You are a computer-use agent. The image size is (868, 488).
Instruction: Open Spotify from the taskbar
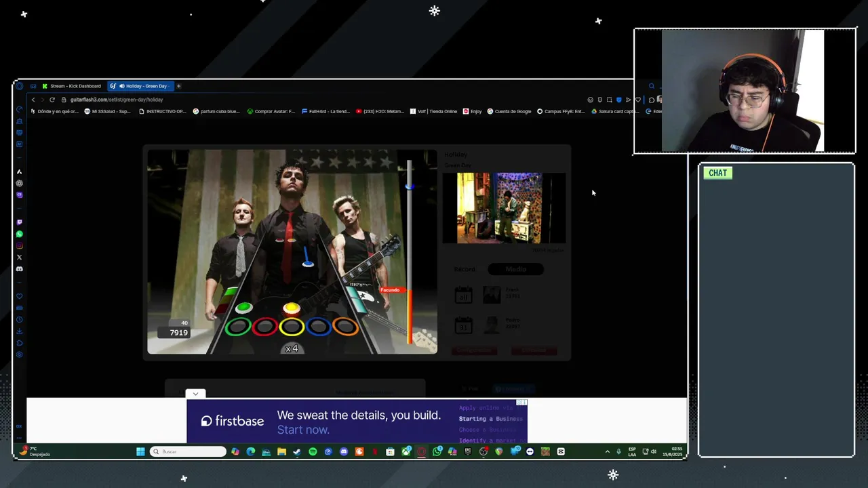coord(313,451)
